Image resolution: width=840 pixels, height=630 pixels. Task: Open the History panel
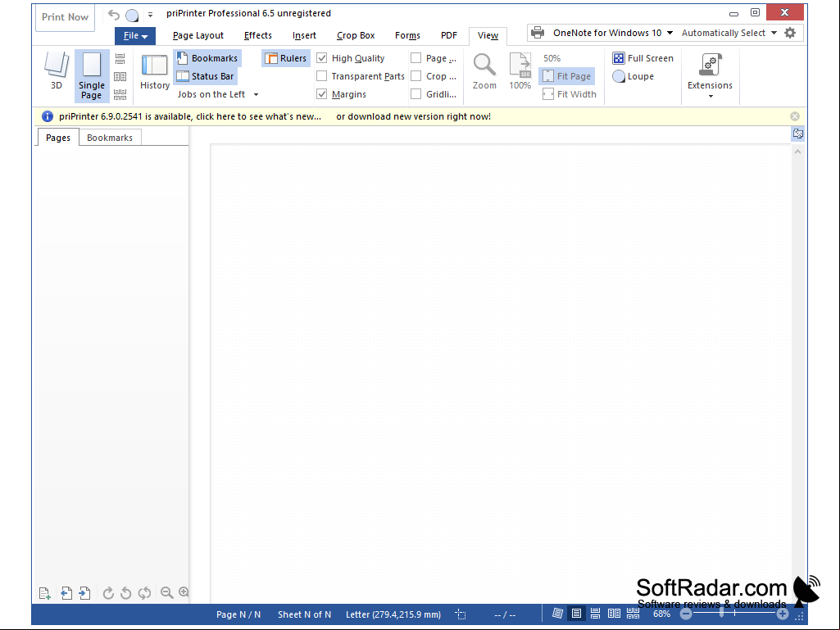pos(155,72)
